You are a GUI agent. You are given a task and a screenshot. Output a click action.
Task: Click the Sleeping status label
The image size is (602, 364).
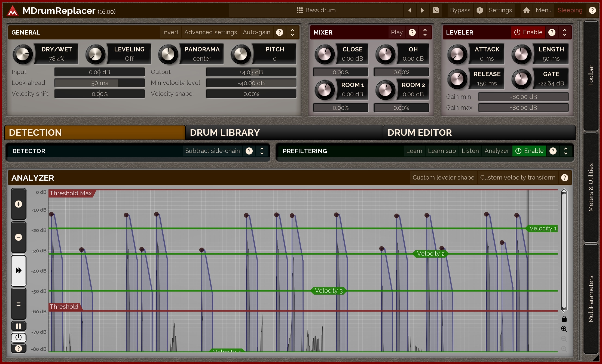pos(570,10)
